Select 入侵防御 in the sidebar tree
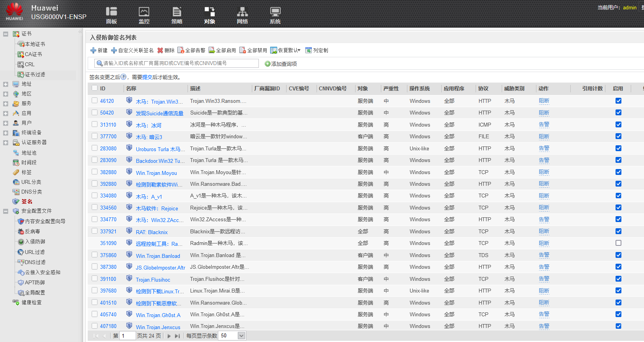Screen dimensions: 644x342 click(x=35, y=242)
